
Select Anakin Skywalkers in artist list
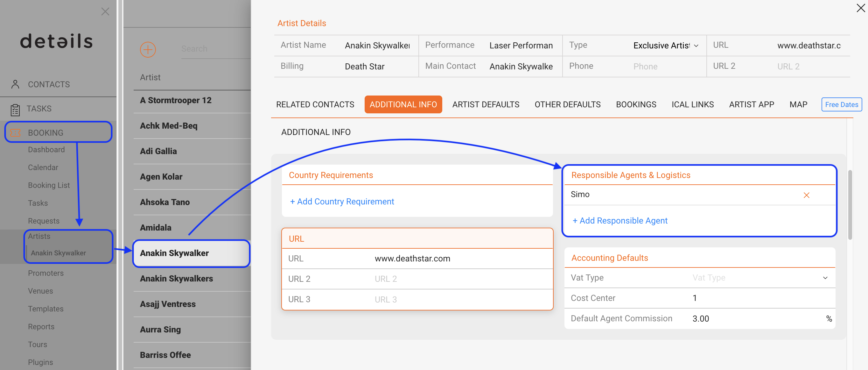click(x=192, y=279)
